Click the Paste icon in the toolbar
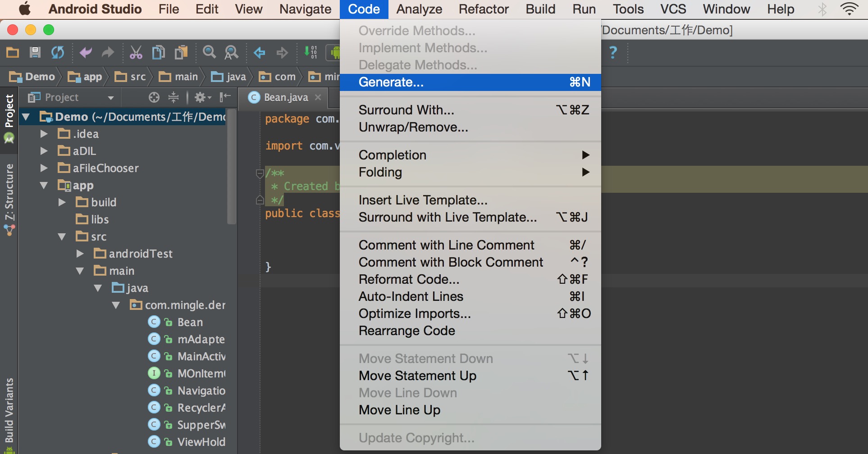The height and width of the screenshot is (454, 868). click(x=181, y=52)
